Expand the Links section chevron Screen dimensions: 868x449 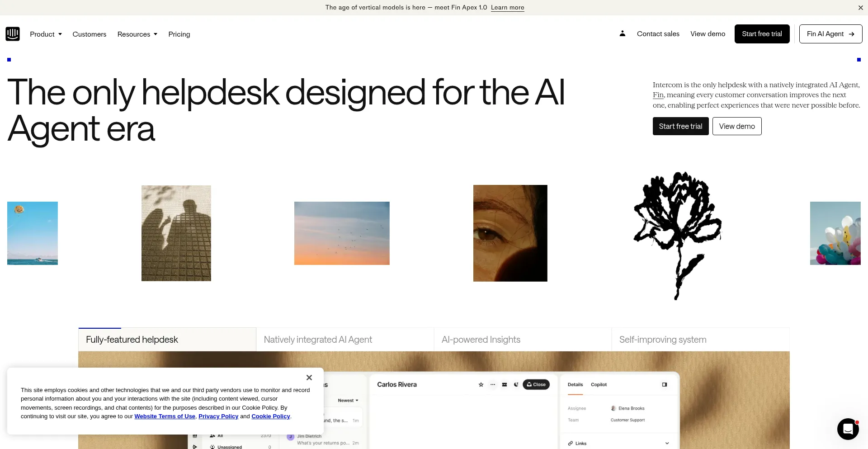coord(667,444)
